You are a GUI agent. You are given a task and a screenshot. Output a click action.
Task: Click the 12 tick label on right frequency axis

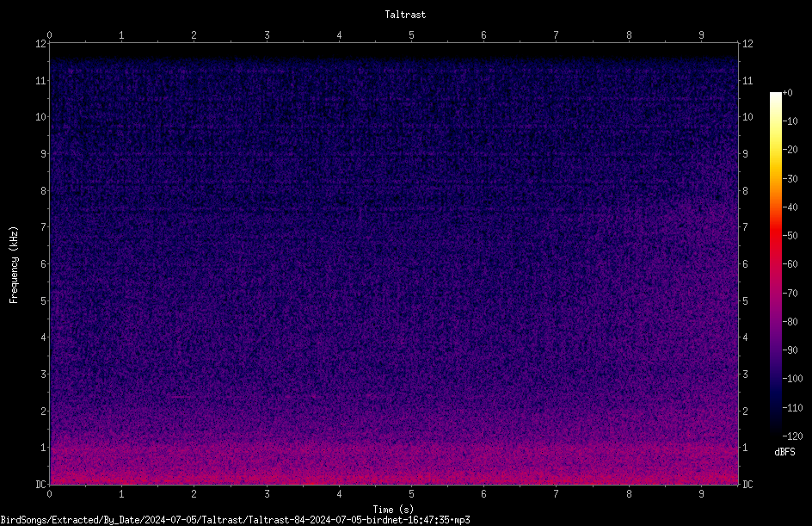[747, 44]
